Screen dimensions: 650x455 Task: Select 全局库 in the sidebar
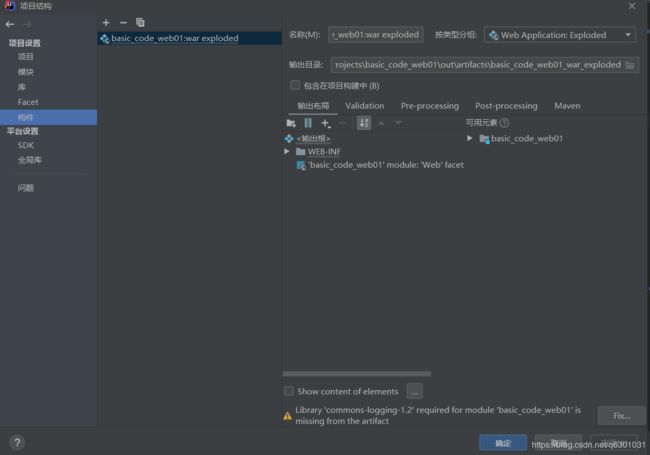tap(29, 160)
